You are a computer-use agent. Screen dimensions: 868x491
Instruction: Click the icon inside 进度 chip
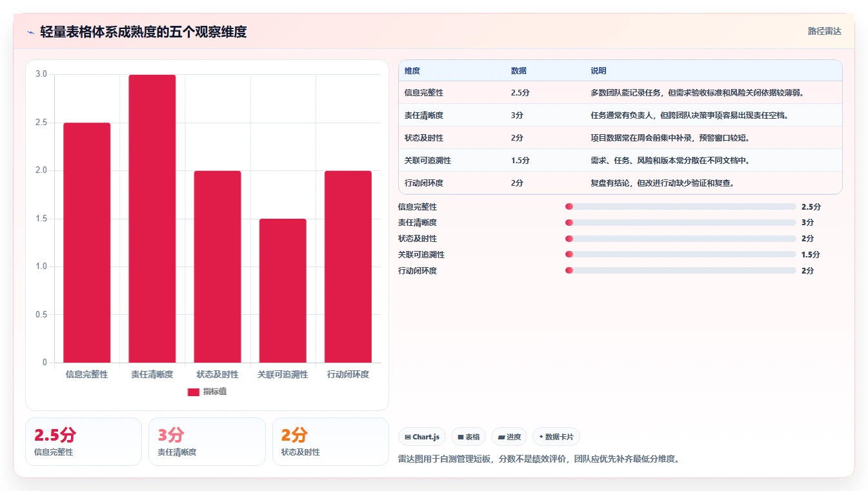click(501, 437)
